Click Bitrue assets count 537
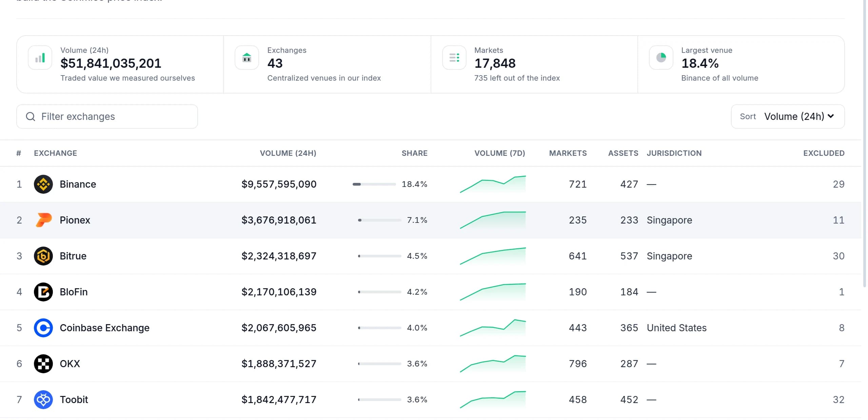 coord(629,256)
